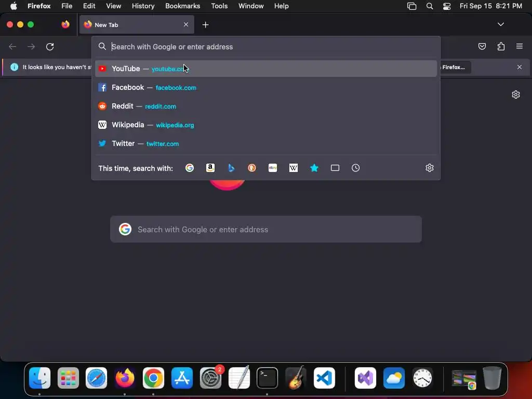
Task: Search bookmarks with the star icon
Action: 314,168
